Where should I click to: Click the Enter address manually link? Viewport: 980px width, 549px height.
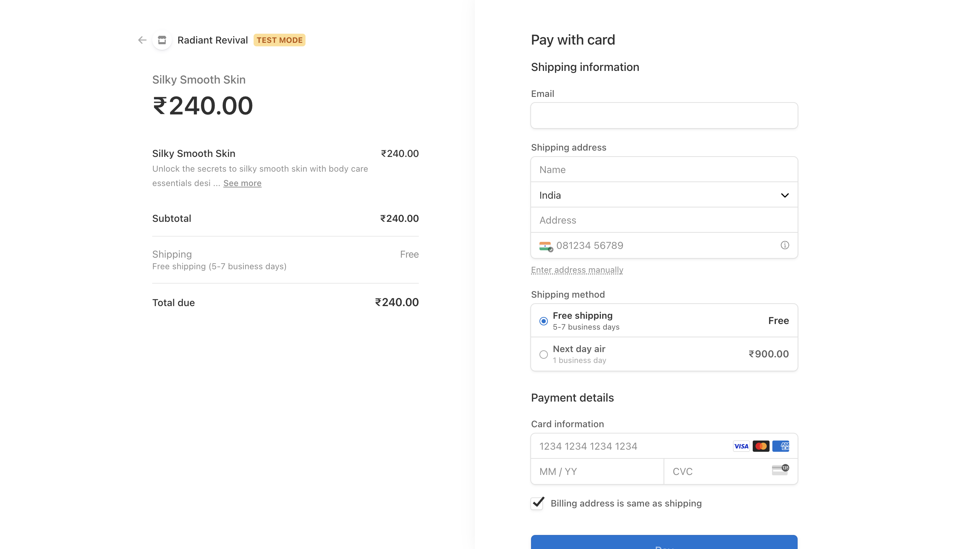coord(577,270)
